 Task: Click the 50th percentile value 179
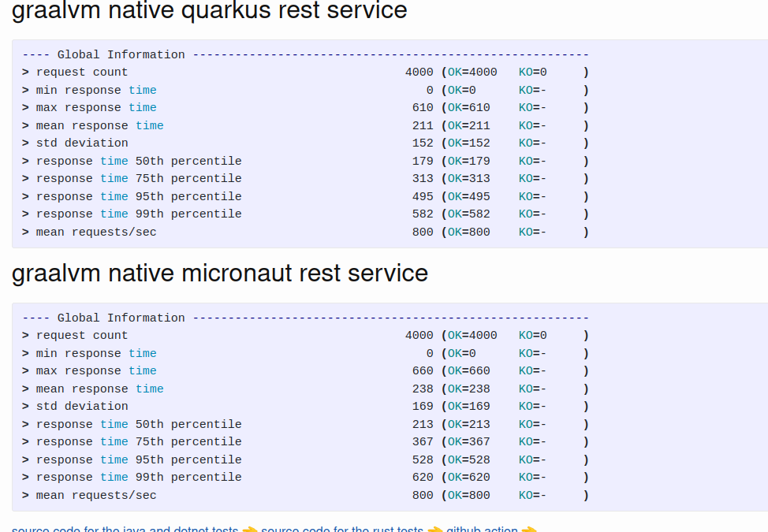click(x=423, y=161)
